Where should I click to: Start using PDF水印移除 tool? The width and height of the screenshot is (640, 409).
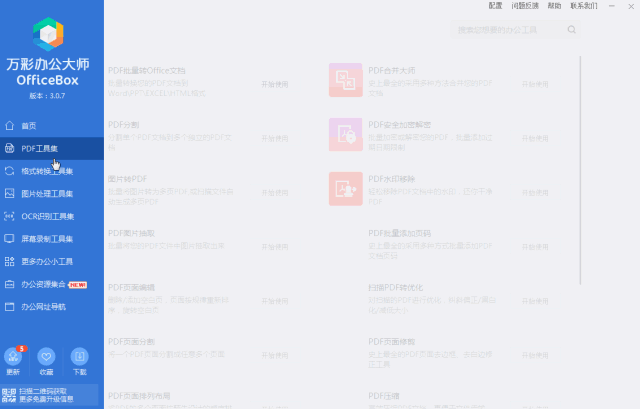[x=535, y=193]
